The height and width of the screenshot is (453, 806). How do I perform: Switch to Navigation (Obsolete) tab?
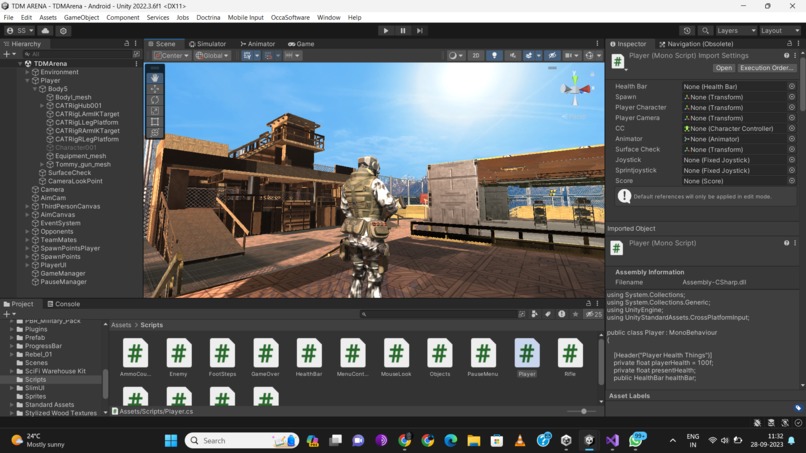point(696,44)
